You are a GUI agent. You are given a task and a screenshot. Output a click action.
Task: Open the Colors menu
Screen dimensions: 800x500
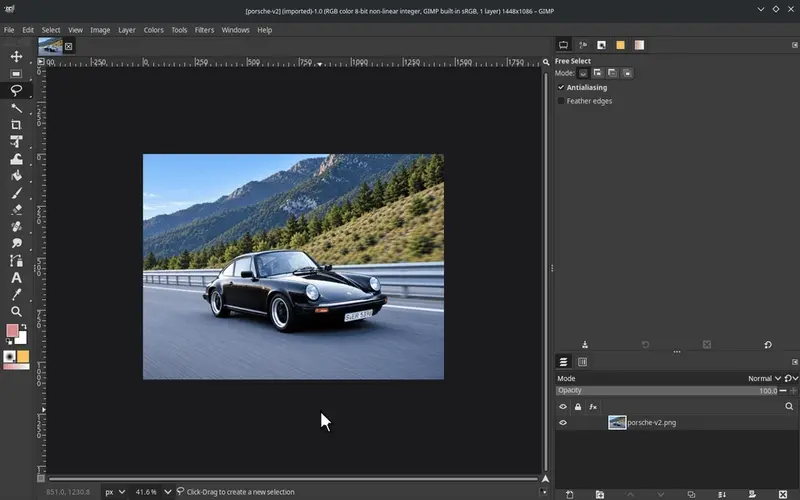tap(154, 30)
